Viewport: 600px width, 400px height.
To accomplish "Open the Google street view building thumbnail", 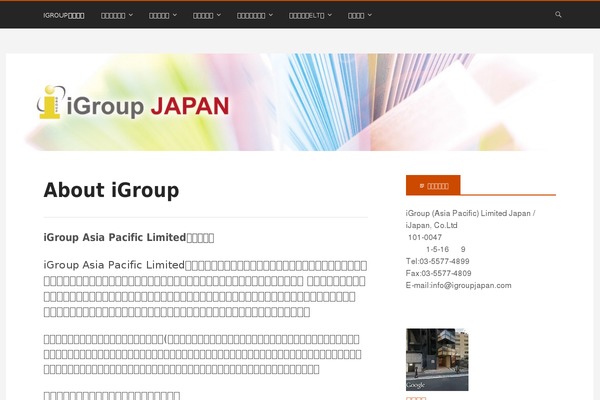I will [437, 359].
